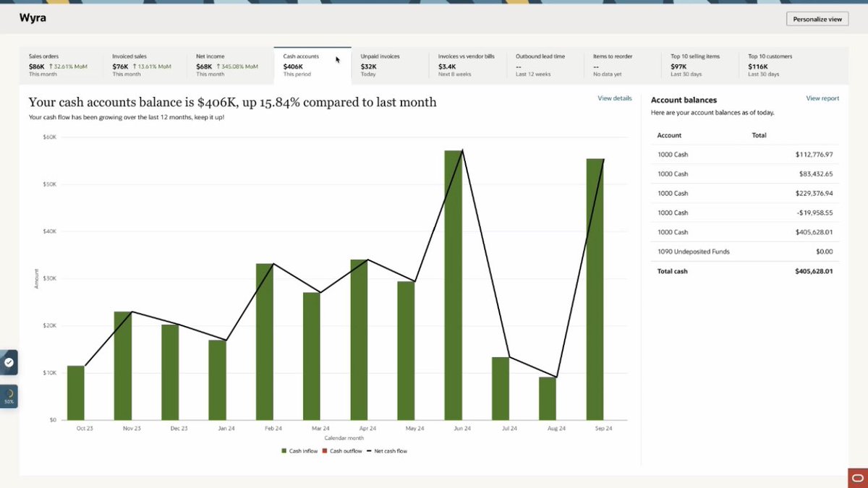Click the $112,776.97 balance row
This screenshot has width=868, height=488.
745,155
